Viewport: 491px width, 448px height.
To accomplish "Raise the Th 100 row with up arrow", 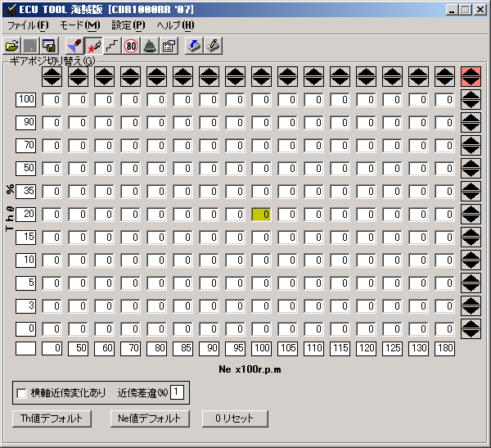I will pyautogui.click(x=471, y=95).
